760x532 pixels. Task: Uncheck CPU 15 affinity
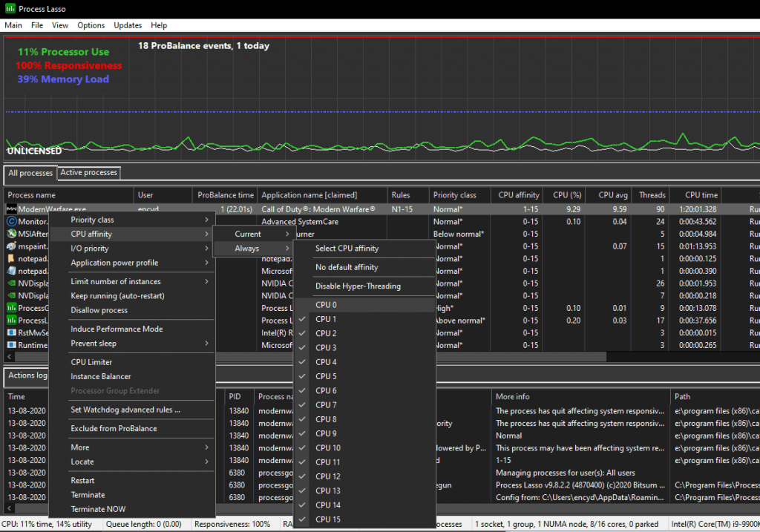364,519
